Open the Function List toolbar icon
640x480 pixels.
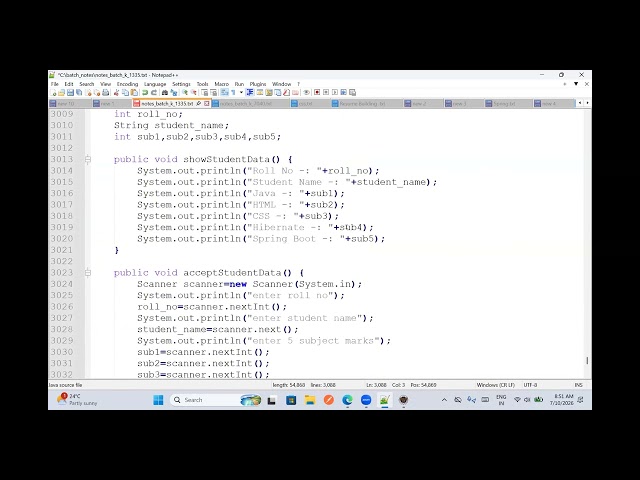(x=286, y=93)
